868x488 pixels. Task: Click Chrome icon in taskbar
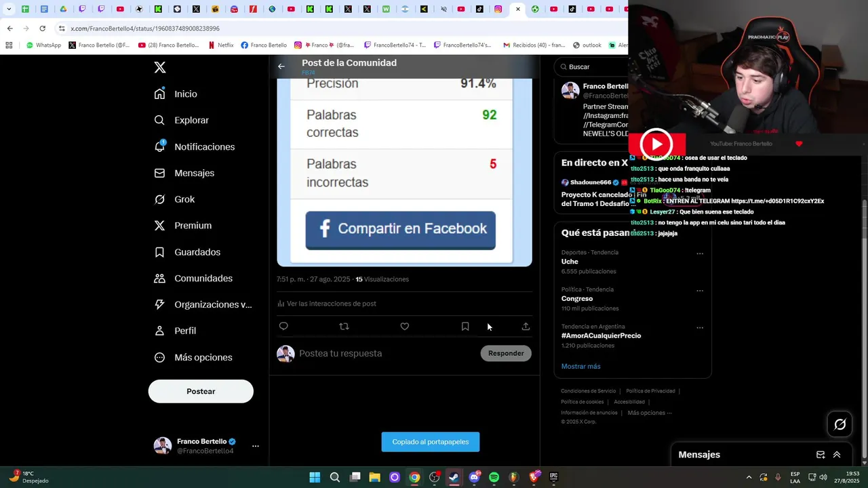414,477
